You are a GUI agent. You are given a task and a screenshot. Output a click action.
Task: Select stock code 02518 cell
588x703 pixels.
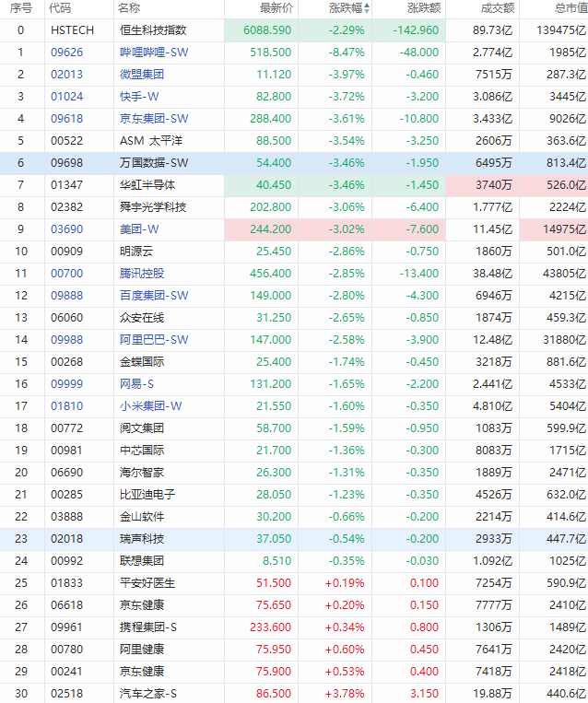(x=67, y=694)
